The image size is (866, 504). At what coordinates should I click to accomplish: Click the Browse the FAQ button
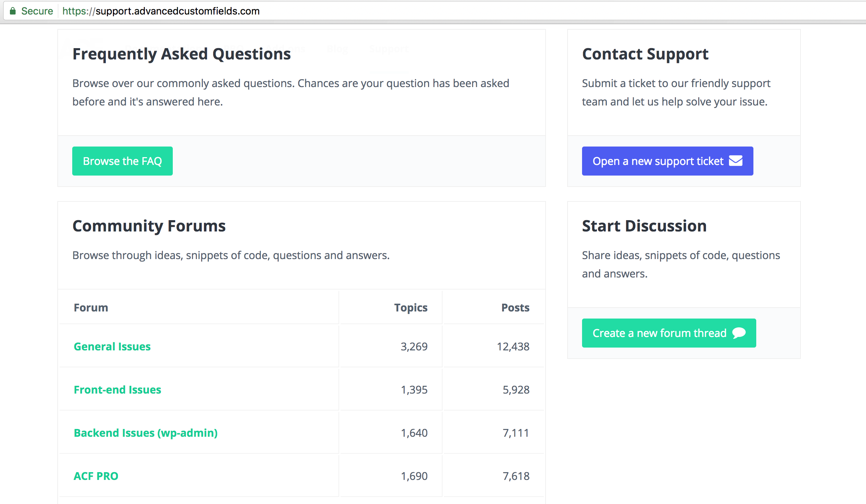coord(123,161)
